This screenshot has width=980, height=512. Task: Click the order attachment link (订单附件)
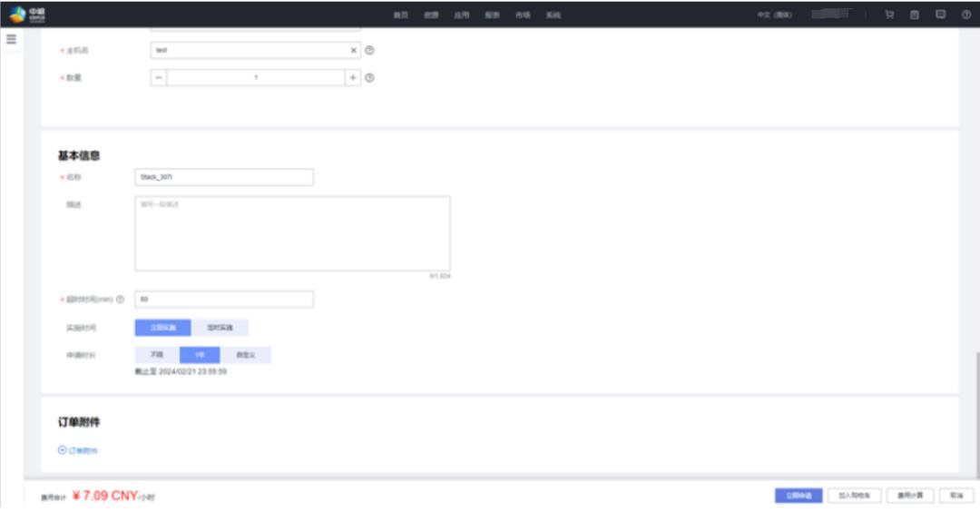(83, 451)
